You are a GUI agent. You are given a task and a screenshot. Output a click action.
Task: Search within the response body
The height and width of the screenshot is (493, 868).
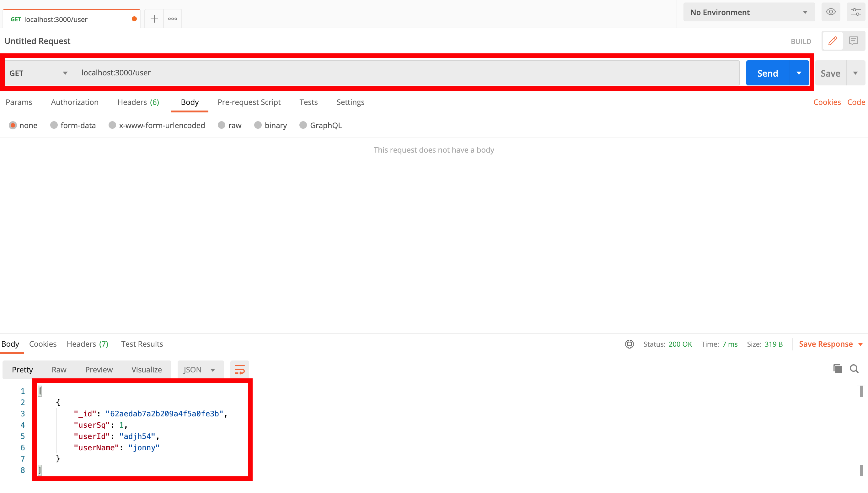click(x=854, y=369)
